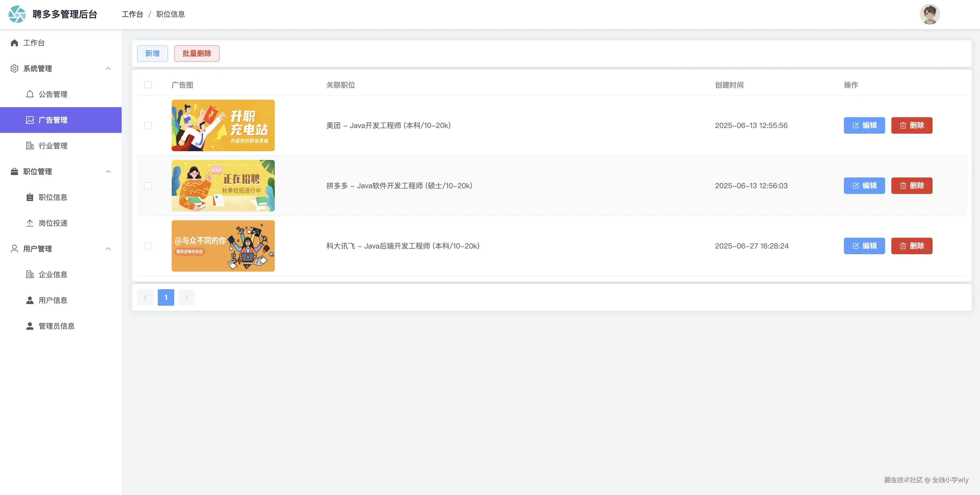Click the bell icon for 公告管理

coord(30,94)
